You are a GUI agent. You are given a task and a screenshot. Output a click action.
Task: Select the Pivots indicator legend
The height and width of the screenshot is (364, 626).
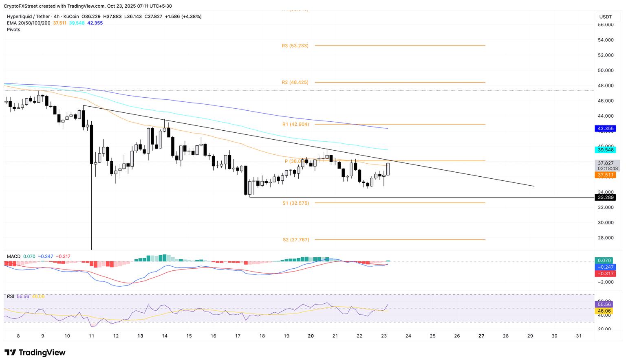click(x=13, y=29)
